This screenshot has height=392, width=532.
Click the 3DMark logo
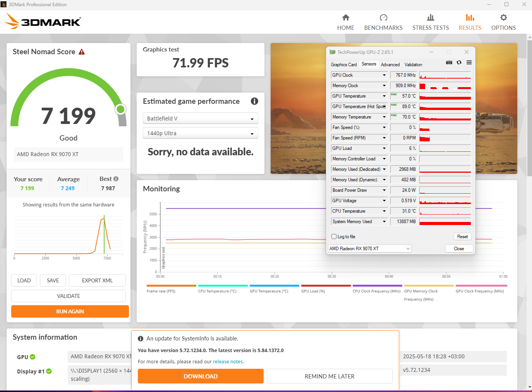pyautogui.click(x=43, y=21)
